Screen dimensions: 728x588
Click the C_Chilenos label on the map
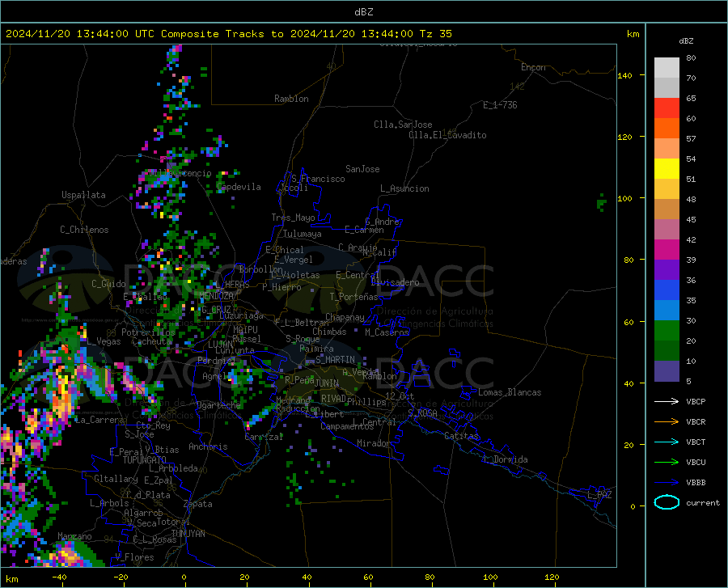(84, 230)
